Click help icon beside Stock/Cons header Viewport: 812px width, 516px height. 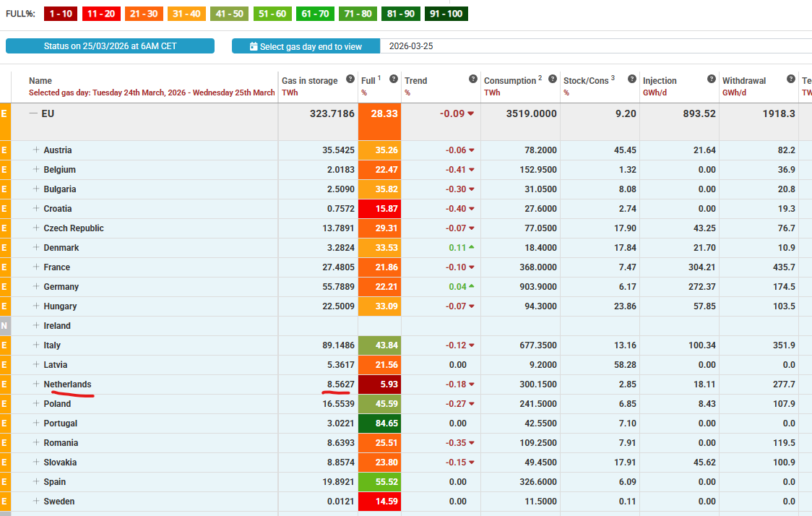click(x=632, y=79)
